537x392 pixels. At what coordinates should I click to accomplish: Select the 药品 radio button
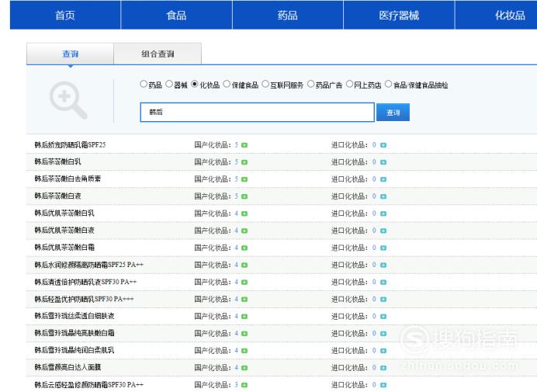[x=144, y=84]
